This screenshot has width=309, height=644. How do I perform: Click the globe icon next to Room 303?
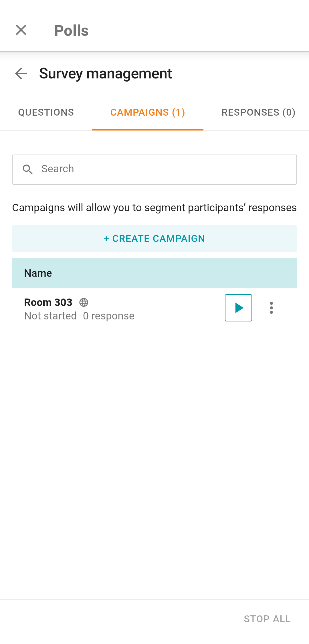point(84,302)
